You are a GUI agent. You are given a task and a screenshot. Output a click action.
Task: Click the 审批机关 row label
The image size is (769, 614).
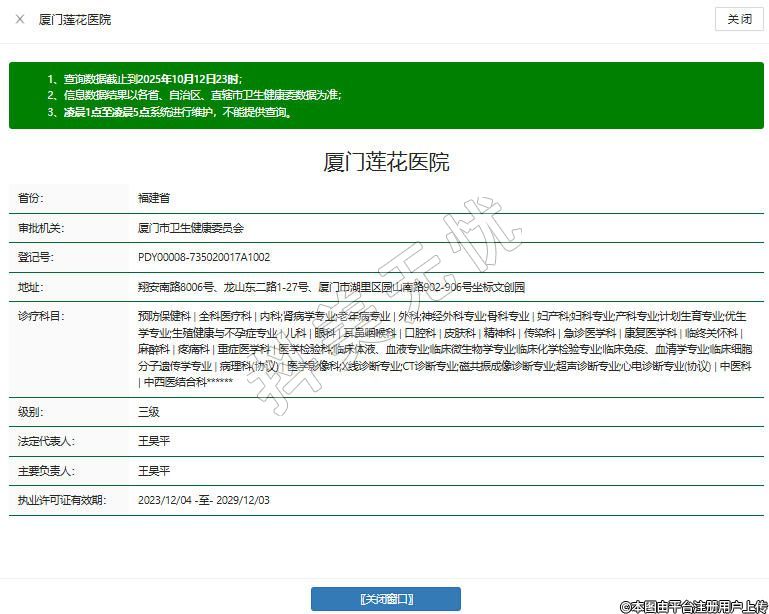tap(41, 228)
